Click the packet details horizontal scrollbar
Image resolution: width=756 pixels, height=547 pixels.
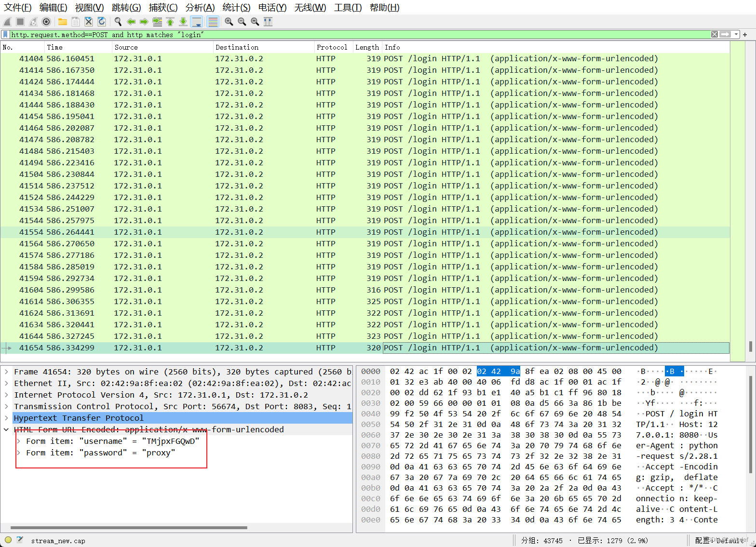coord(129,527)
